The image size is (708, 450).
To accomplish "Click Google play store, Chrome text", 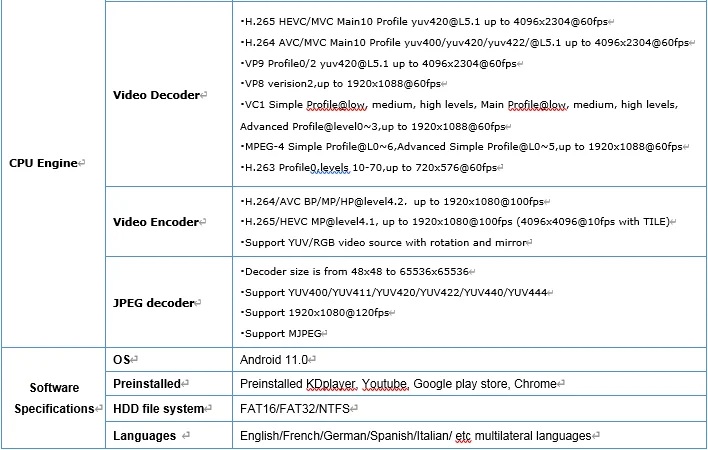I will 484,384.
